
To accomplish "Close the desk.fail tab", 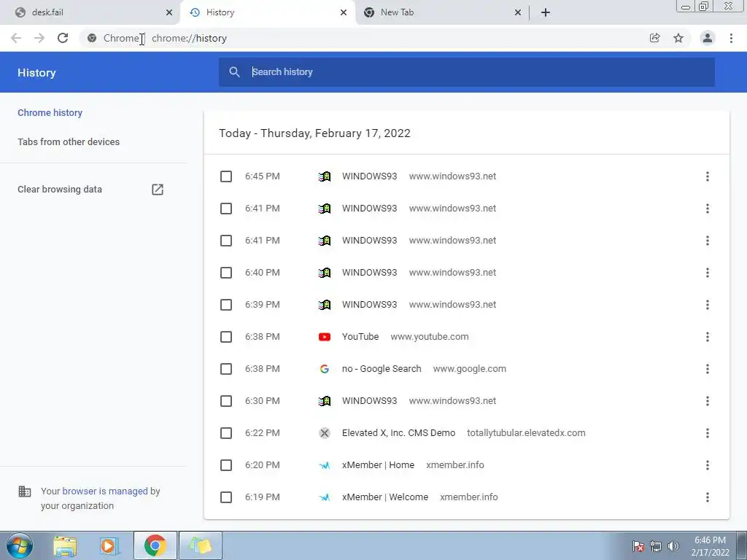I will (169, 12).
